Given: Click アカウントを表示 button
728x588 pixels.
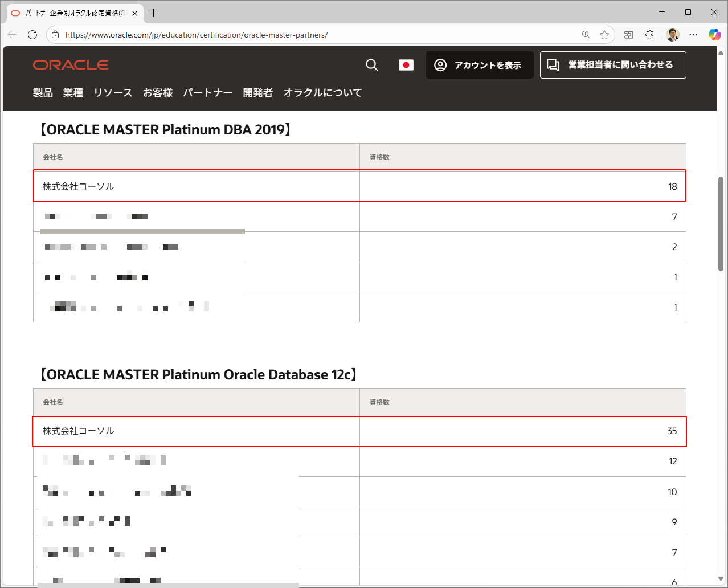Looking at the screenshot, I should [x=480, y=65].
